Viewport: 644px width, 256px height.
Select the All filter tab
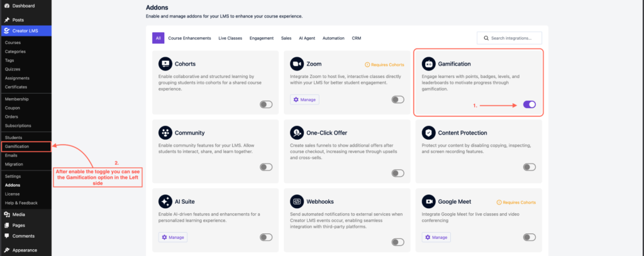[158, 38]
